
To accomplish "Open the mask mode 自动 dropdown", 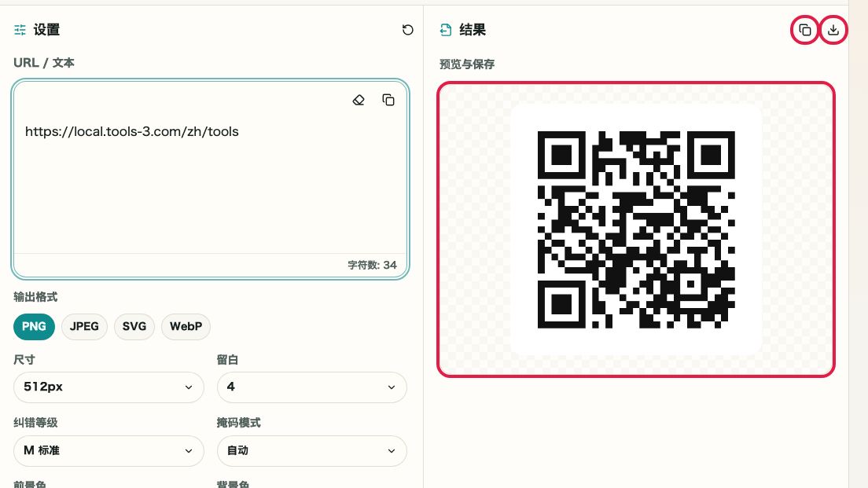I will 311,451.
